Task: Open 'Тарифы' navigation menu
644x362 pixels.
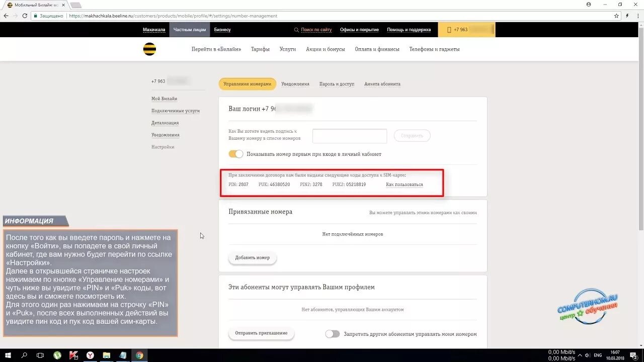Action: (261, 49)
